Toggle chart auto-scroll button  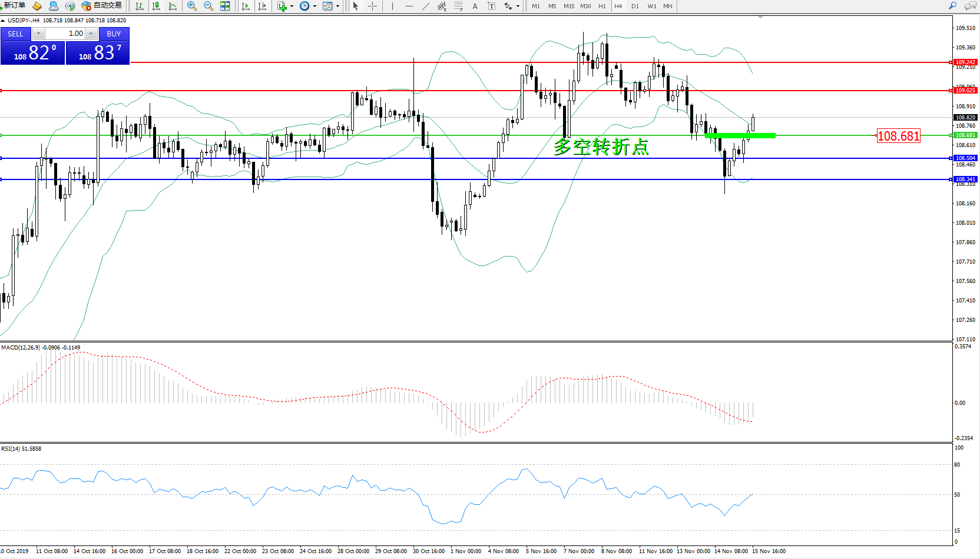(x=246, y=6)
